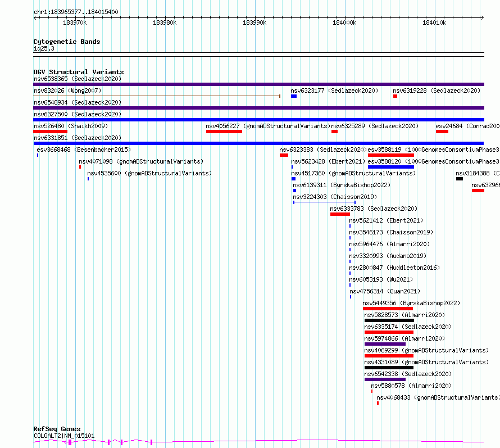
Task: Select the 1q25.3 cytogenetic band label
Action: coord(44,48)
